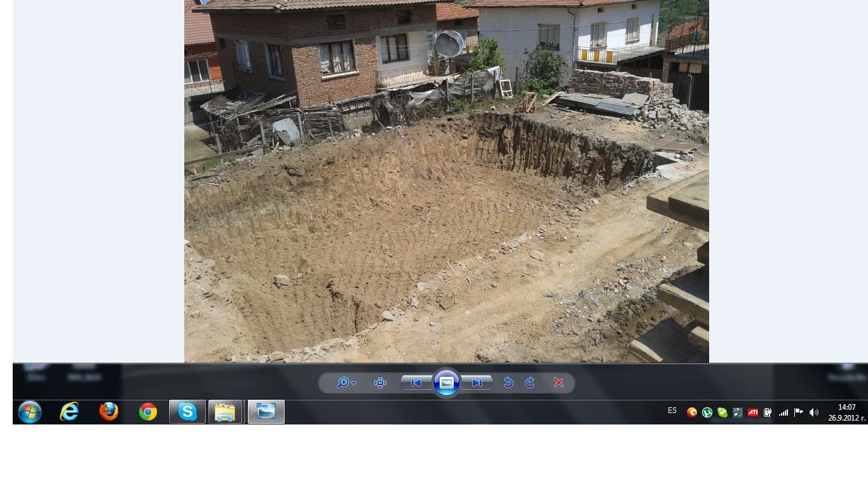Switch to the Skype window
This screenshot has width=868, height=488.
[x=187, y=412]
